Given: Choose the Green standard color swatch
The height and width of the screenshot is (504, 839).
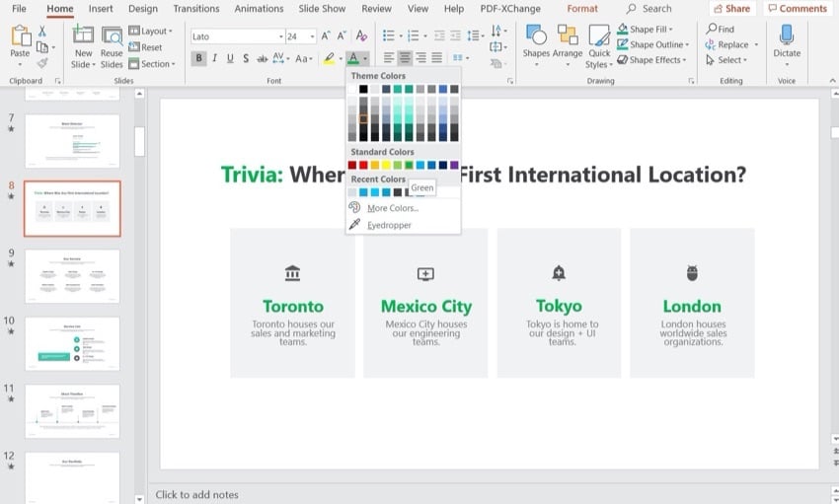Looking at the screenshot, I should click(x=409, y=166).
